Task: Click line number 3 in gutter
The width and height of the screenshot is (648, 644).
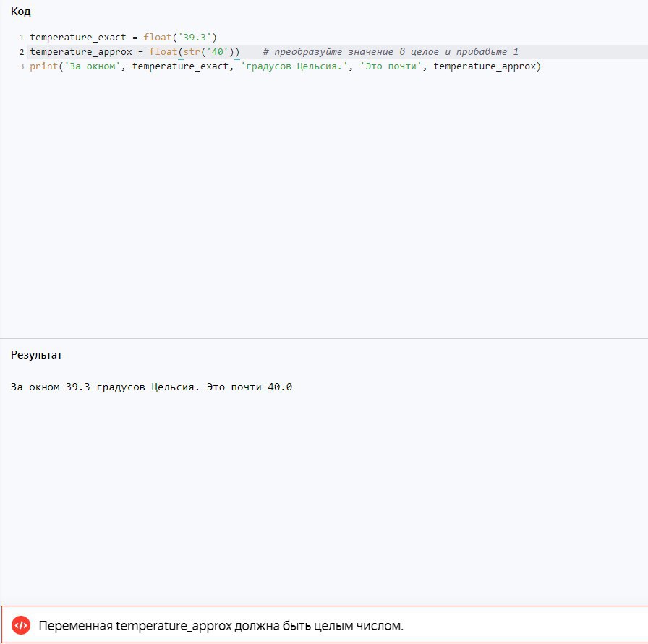Action: (22, 66)
